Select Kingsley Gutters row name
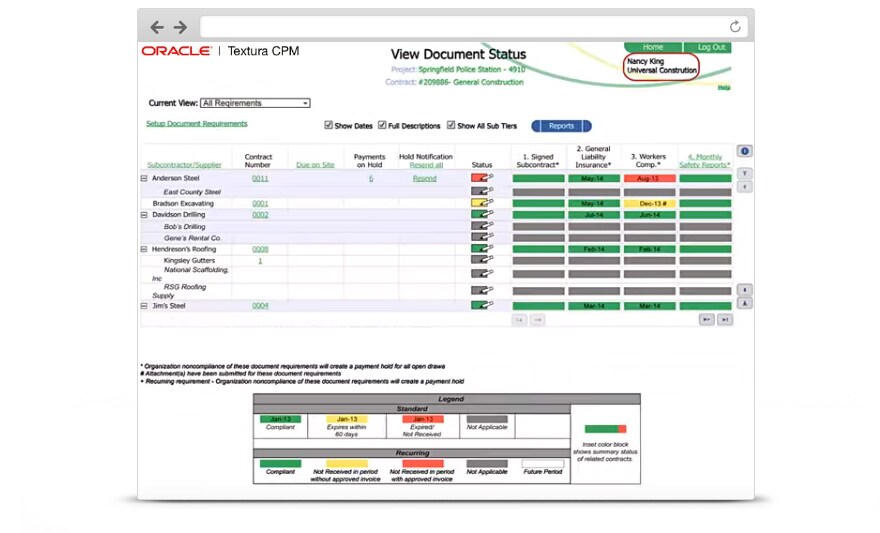This screenshot has width=880, height=533. point(189,261)
